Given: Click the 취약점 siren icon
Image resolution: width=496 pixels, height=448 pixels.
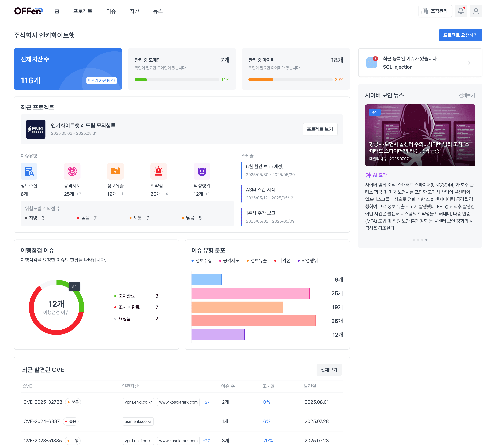Looking at the screenshot, I should tap(158, 171).
